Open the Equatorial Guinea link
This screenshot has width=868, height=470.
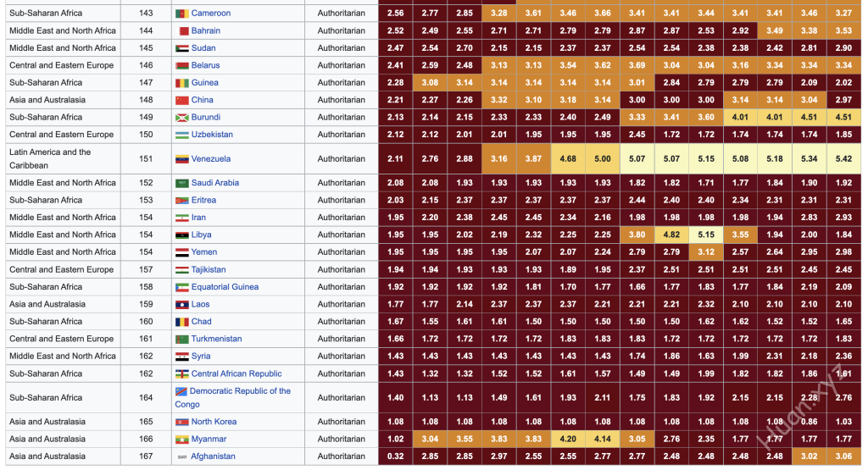tap(225, 287)
